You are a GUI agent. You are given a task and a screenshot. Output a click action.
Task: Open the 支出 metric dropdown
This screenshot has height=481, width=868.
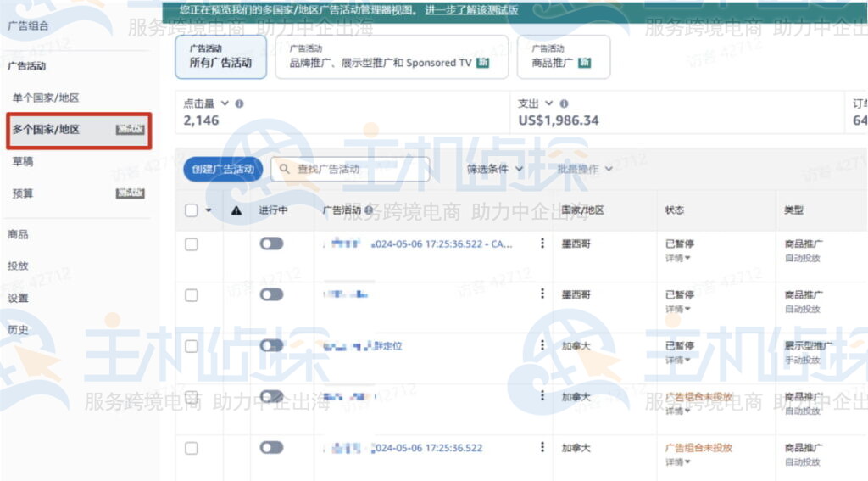point(548,103)
